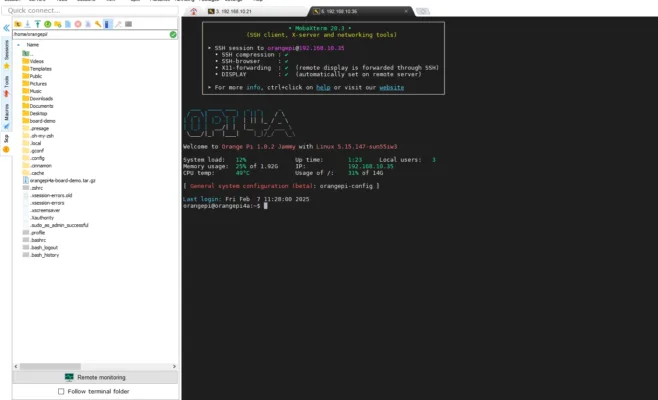
Task: Click the left arrow of horizontal scrollbar
Action: pos(16,366)
